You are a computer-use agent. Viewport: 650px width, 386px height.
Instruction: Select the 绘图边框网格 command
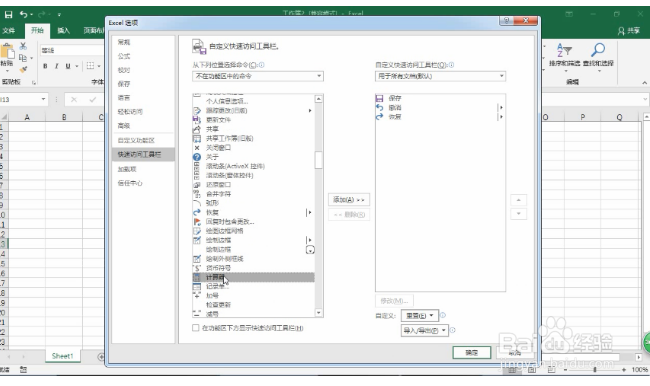tap(253, 231)
